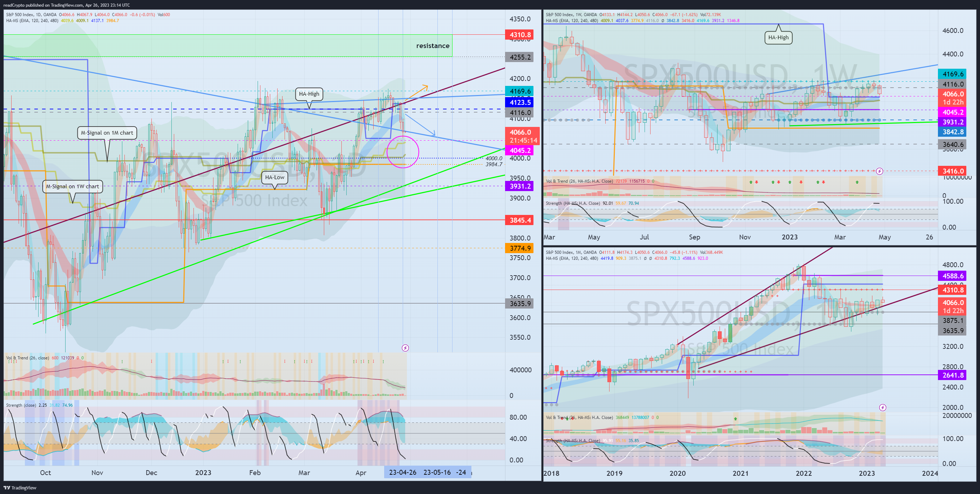The height and width of the screenshot is (494, 980).
Task: Select the HA-Low callout label
Action: point(275,177)
